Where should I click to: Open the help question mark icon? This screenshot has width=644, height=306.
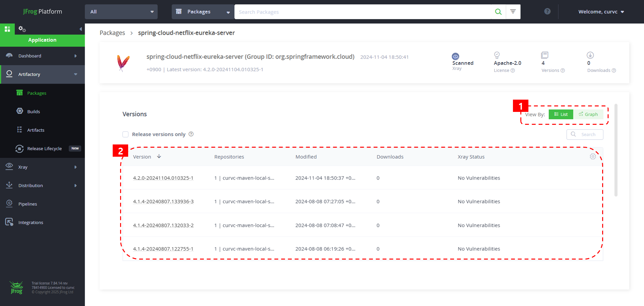point(547,11)
